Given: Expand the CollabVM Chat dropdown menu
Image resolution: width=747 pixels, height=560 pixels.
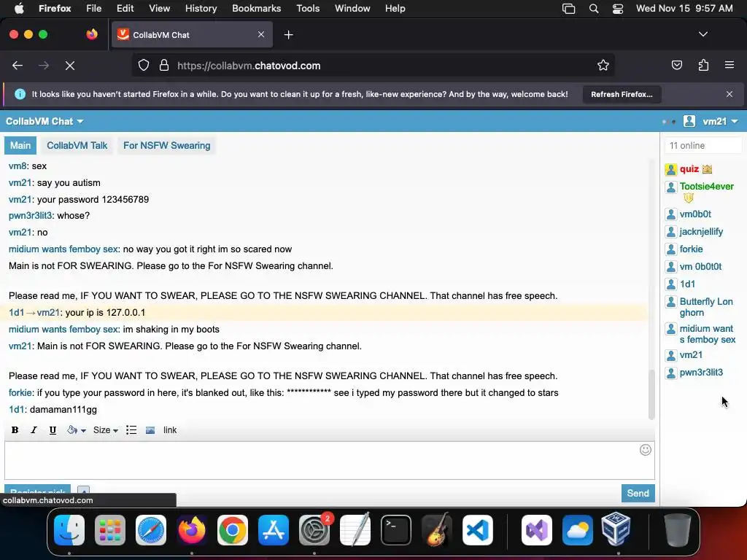Looking at the screenshot, I should (x=44, y=122).
